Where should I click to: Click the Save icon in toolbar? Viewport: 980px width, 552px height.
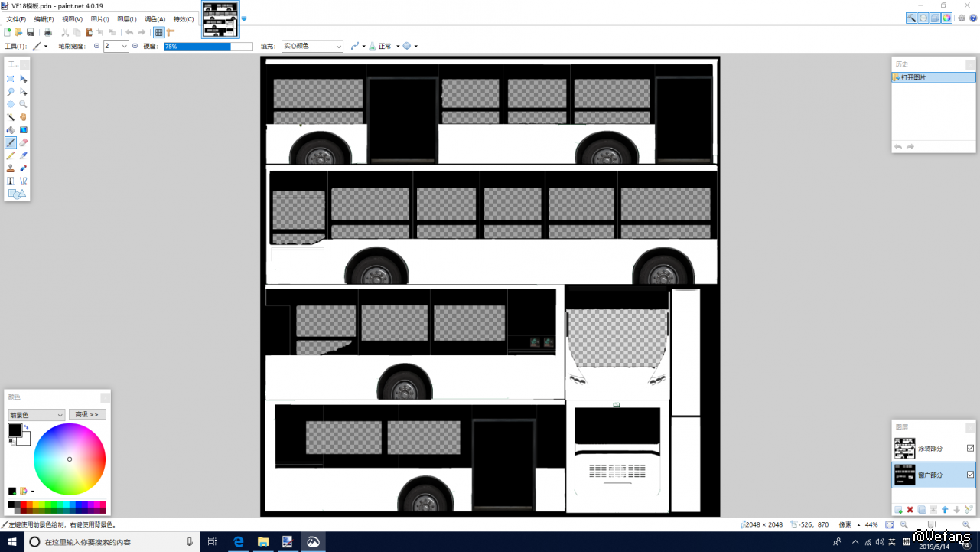(x=31, y=32)
